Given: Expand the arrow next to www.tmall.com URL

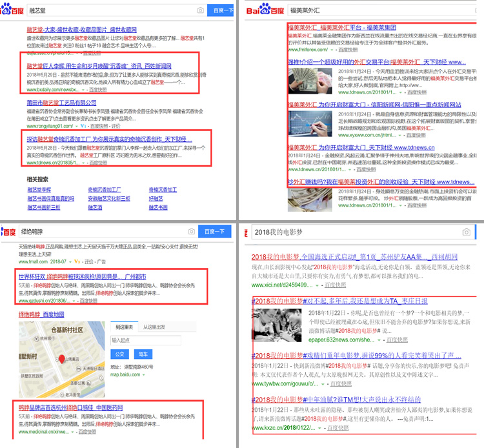Looking at the screenshot, I should [70, 262].
